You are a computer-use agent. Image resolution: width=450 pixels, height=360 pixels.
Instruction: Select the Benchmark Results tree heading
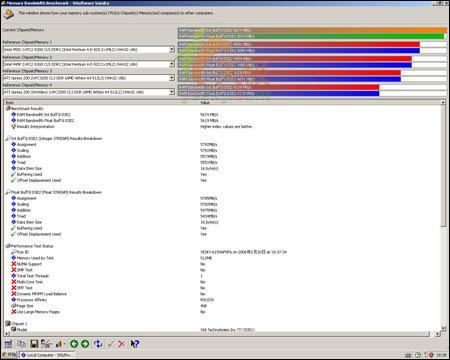click(27, 109)
